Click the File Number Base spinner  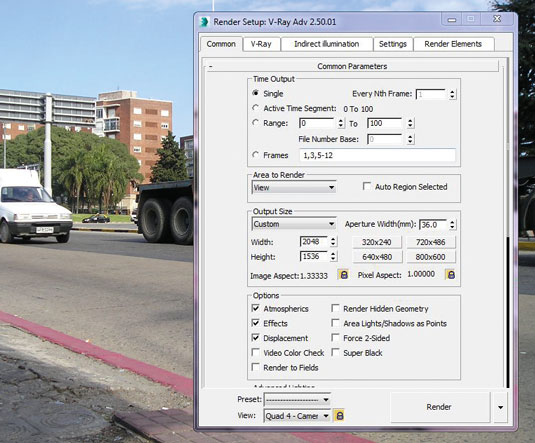pyautogui.click(x=410, y=139)
